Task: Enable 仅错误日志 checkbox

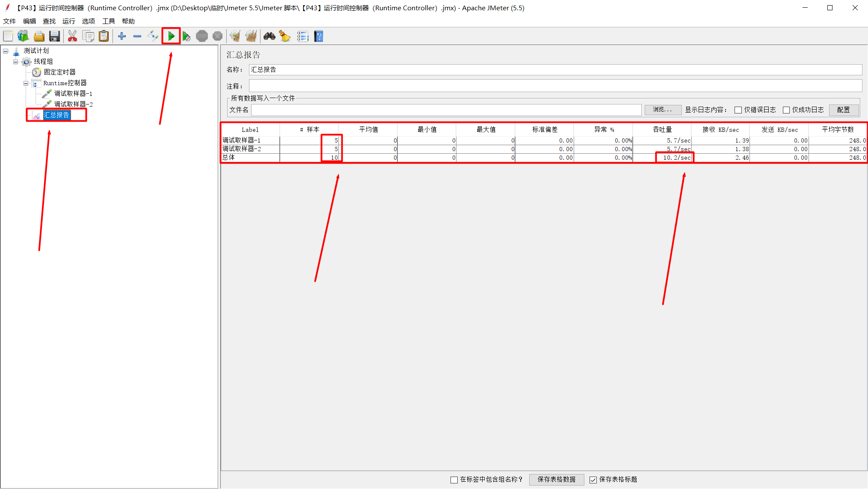Action: point(738,110)
